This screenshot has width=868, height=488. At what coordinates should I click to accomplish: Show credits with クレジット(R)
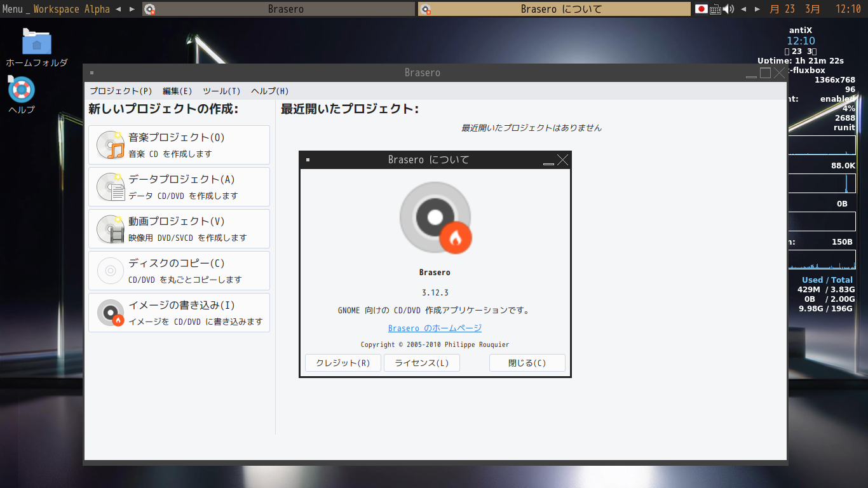coord(343,363)
